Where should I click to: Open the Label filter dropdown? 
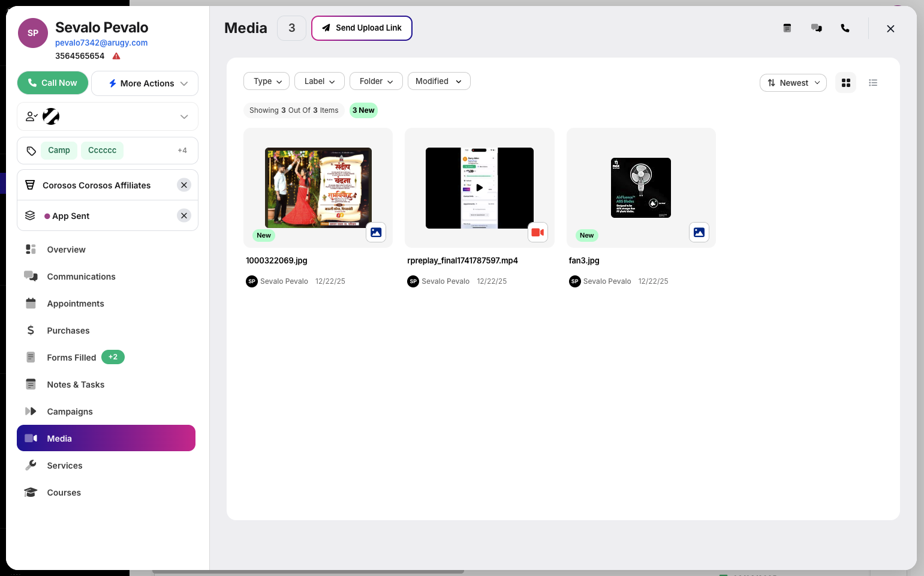[x=320, y=81]
